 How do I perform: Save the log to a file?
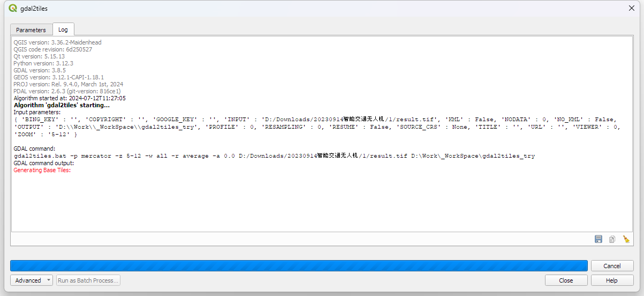click(598, 239)
